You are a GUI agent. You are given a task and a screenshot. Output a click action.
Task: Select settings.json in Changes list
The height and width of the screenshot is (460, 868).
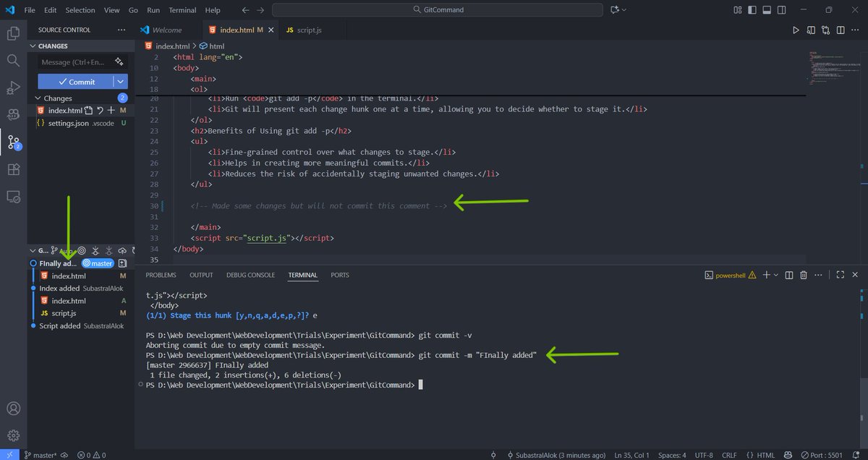click(81, 124)
